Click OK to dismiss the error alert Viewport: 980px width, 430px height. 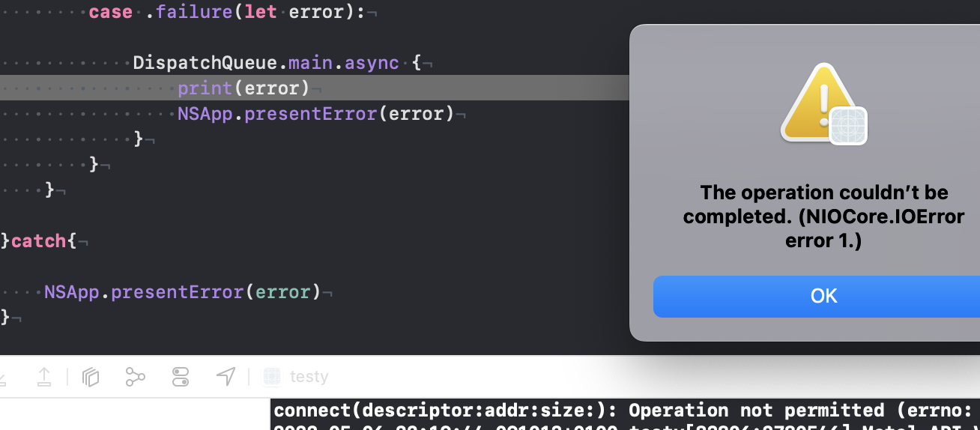823,296
